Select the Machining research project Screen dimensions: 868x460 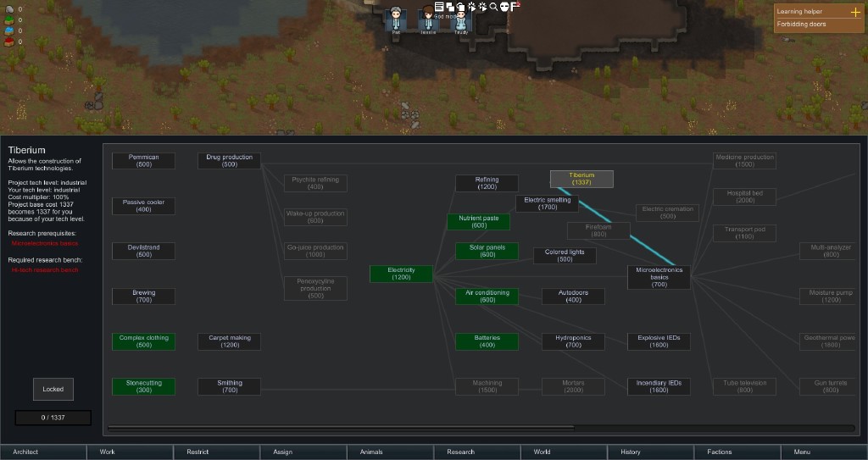coord(487,386)
